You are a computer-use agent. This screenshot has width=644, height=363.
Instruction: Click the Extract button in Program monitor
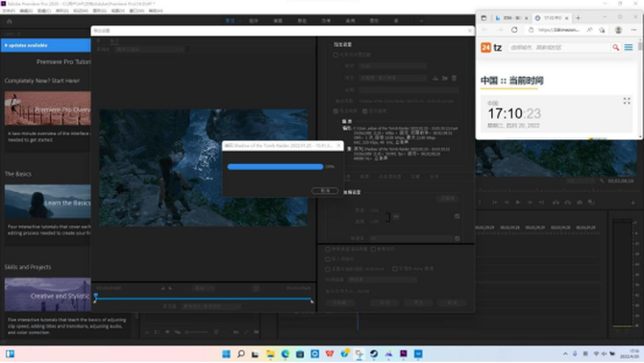point(568,203)
